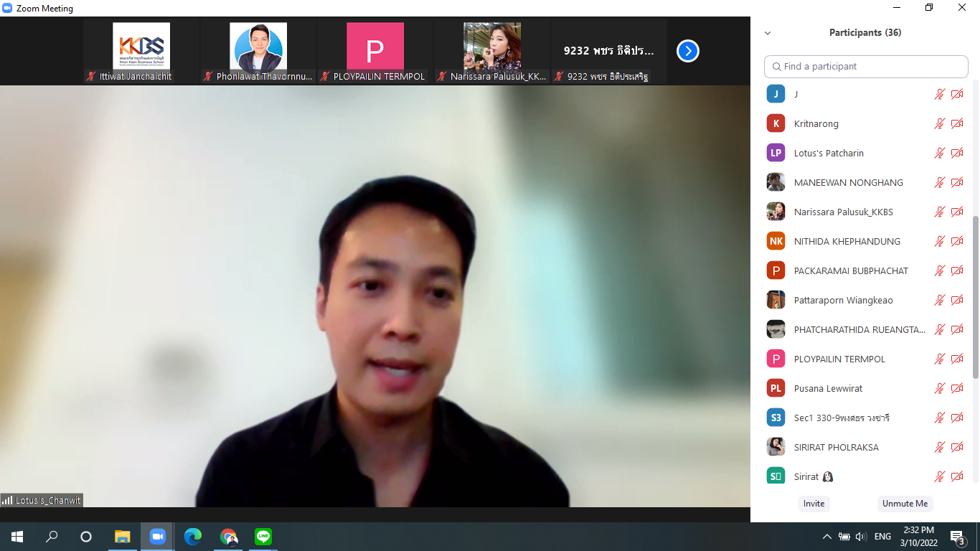Click ENG language indicator in tray
Viewport: 980px width, 551px height.
click(x=882, y=537)
